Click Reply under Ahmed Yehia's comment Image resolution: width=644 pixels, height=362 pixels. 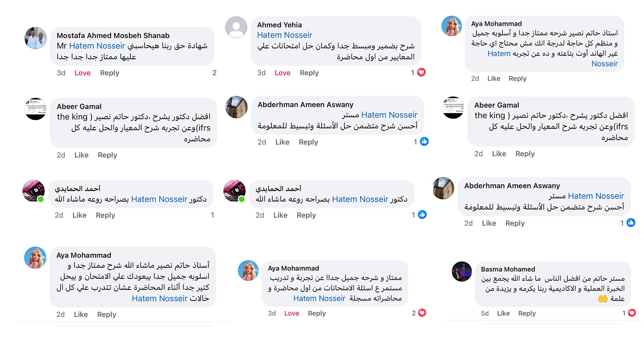[309, 73]
